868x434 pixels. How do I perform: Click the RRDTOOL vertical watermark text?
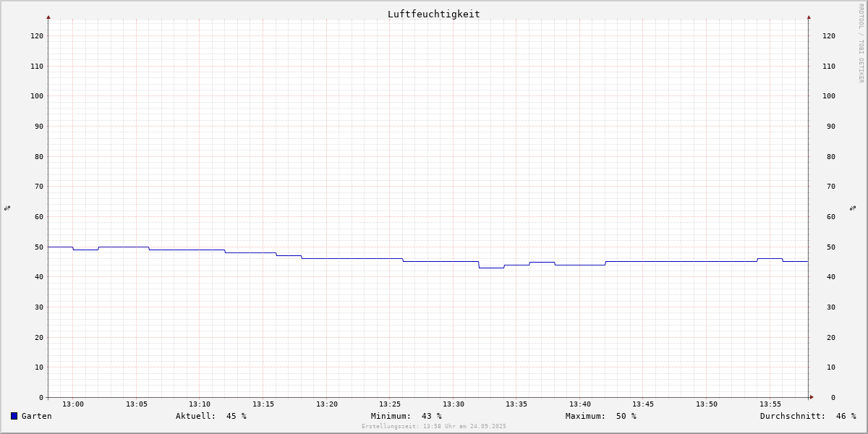861,43
